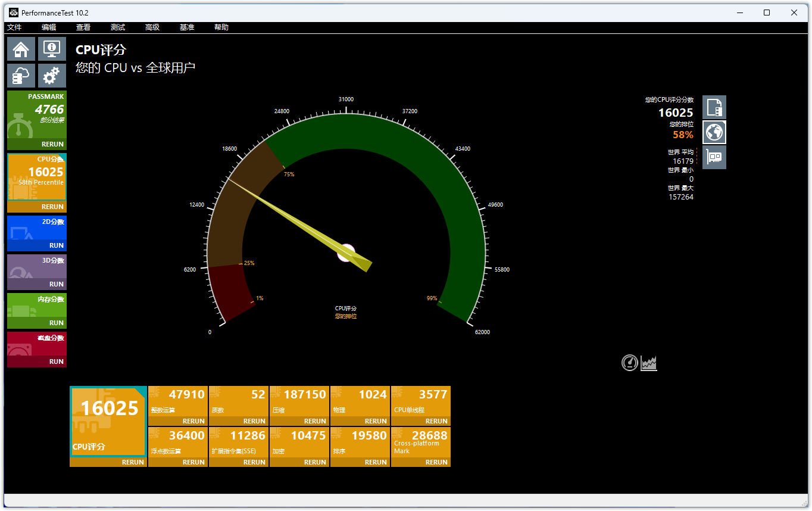
Task: Rerun the CPU单线程 test
Action: pos(436,421)
